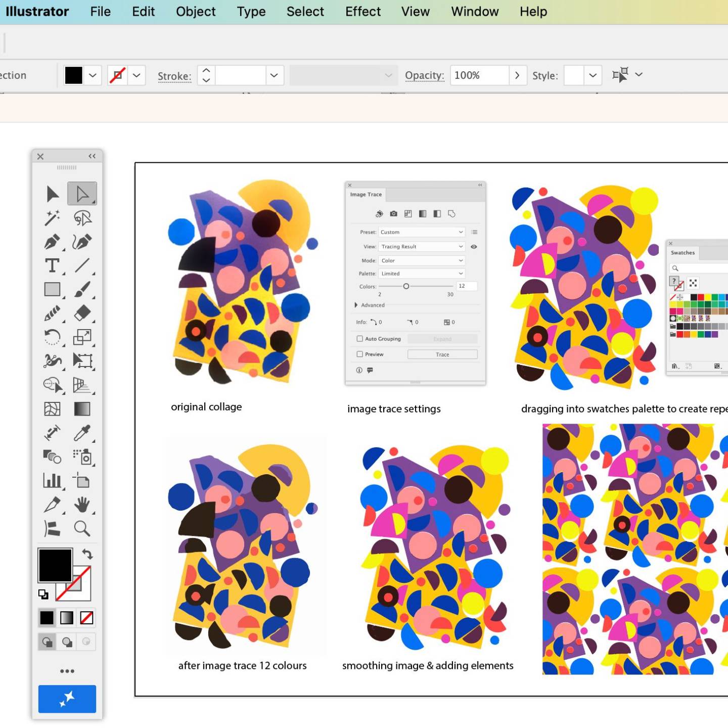728x728 pixels.
Task: Activate the Eyedropper tool
Action: 82,433
